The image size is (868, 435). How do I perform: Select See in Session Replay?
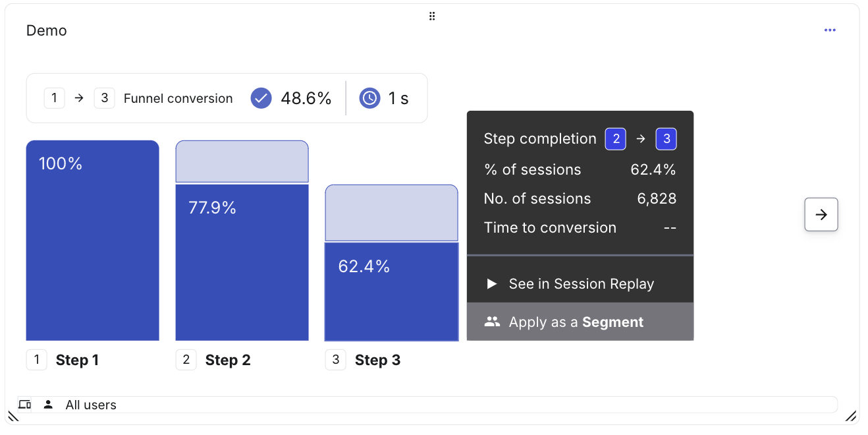coord(580,284)
